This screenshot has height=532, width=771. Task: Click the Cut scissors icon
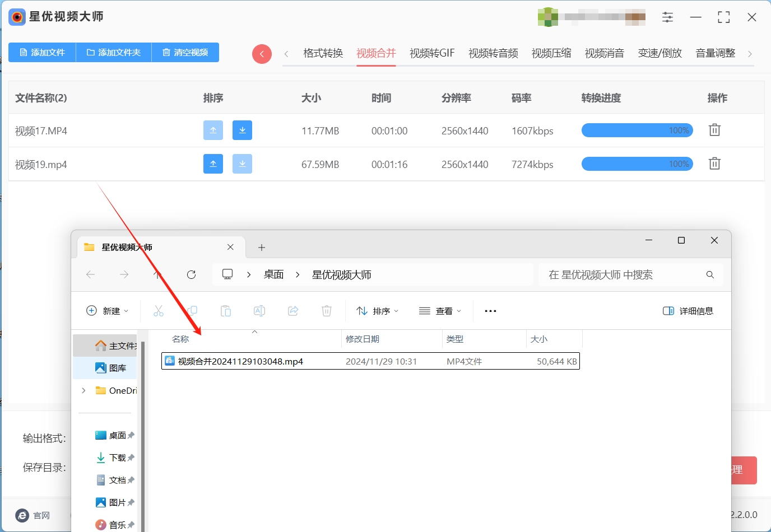point(159,311)
